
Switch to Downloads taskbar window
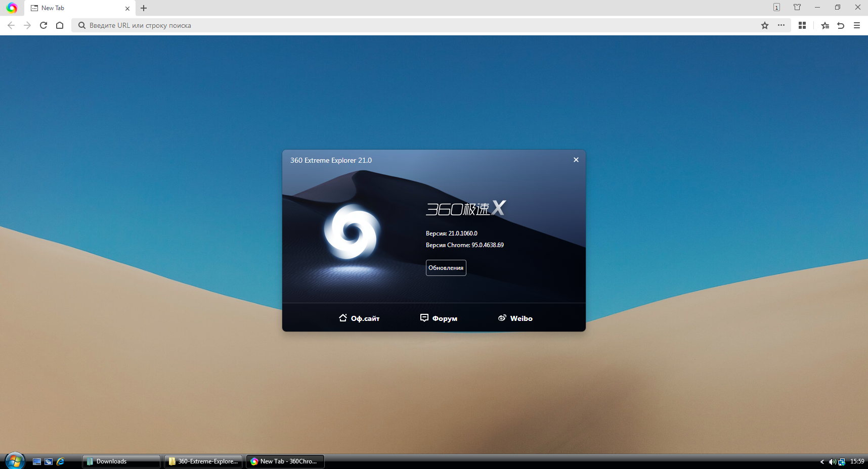[121, 461]
